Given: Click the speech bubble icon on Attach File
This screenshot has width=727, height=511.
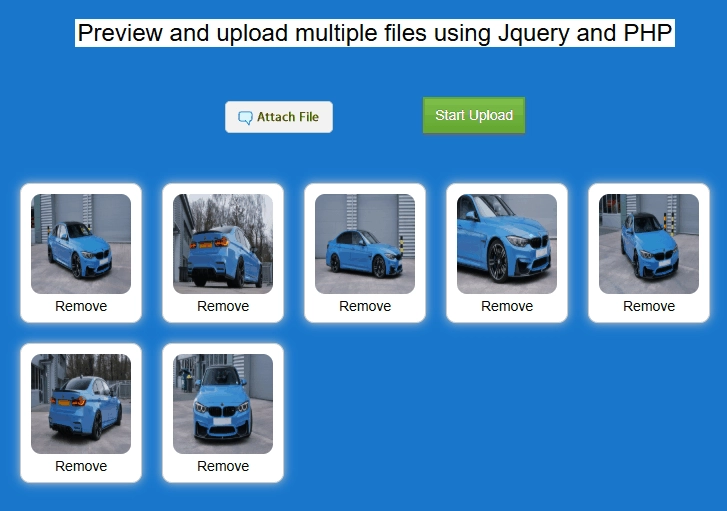Looking at the screenshot, I should click(x=245, y=117).
